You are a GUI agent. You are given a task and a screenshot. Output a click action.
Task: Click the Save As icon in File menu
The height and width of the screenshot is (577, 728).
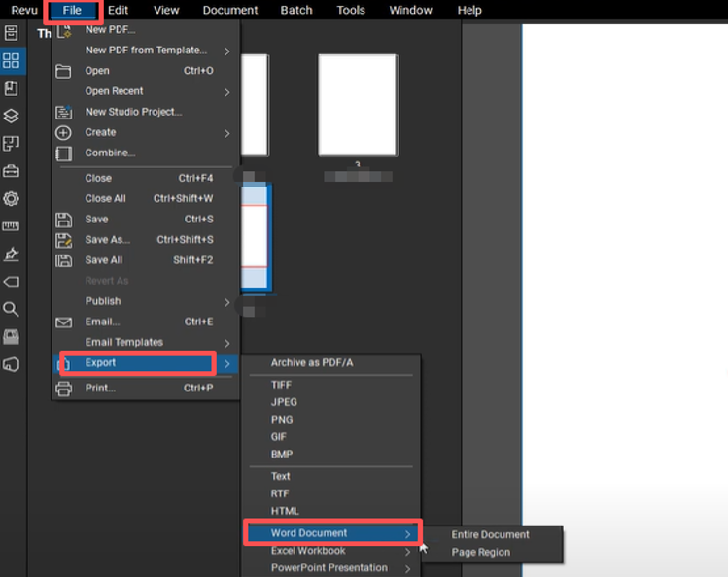(x=63, y=240)
